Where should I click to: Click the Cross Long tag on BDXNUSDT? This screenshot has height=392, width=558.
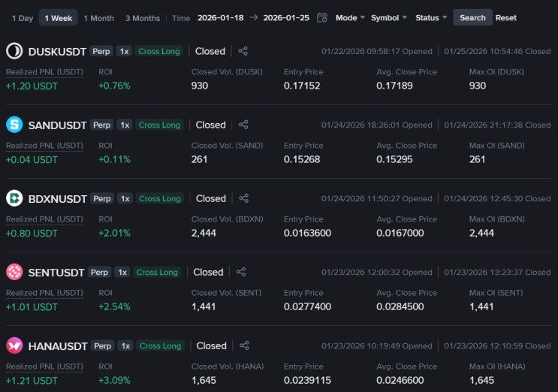160,198
